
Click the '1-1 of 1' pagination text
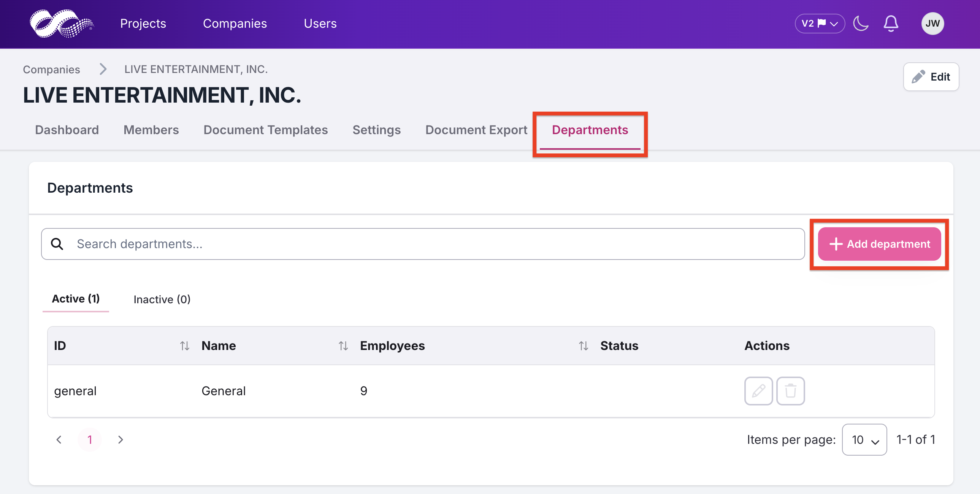(916, 440)
